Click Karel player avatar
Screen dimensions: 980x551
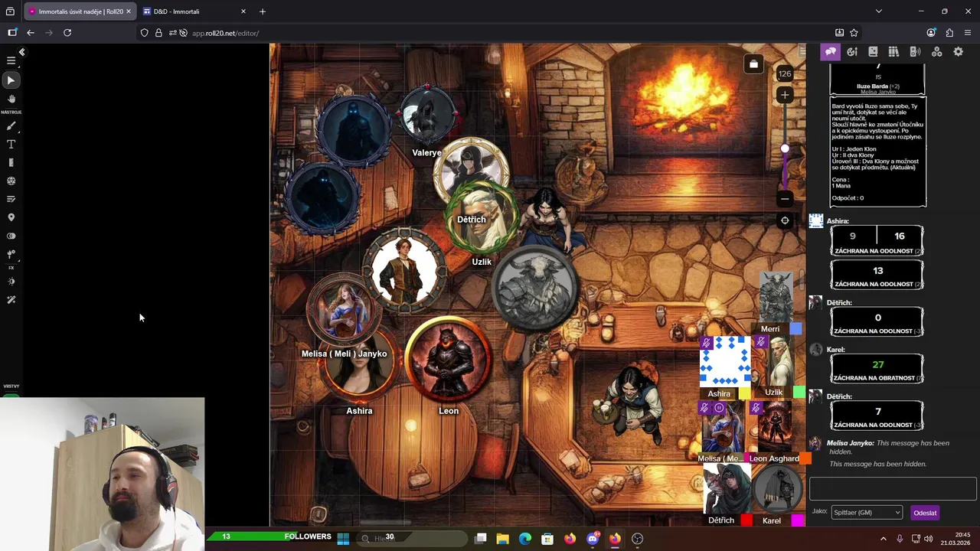778,490
